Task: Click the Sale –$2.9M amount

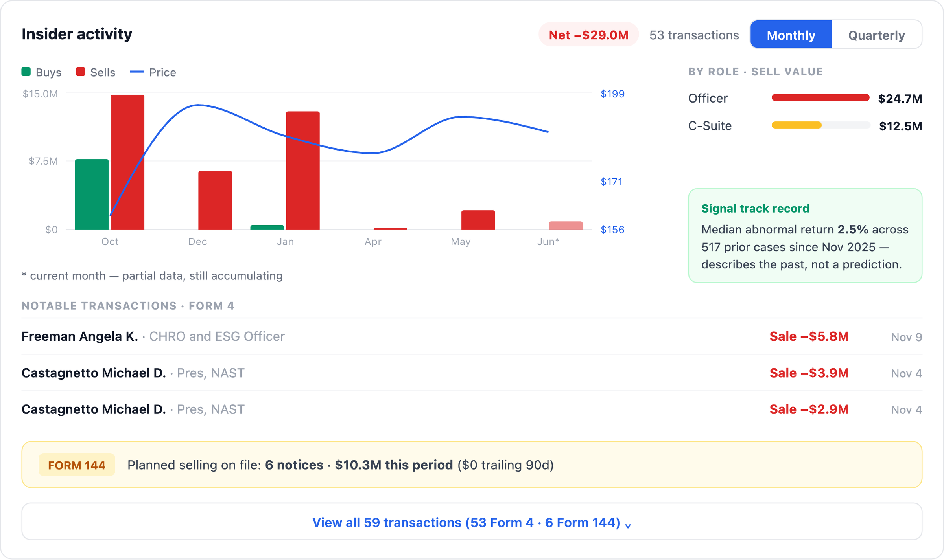Action: pos(809,409)
